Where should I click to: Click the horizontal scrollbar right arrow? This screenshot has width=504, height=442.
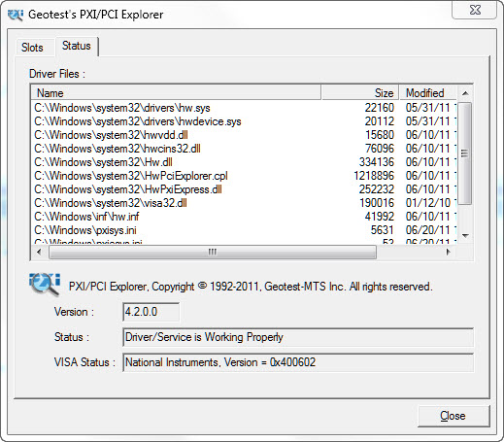click(449, 252)
